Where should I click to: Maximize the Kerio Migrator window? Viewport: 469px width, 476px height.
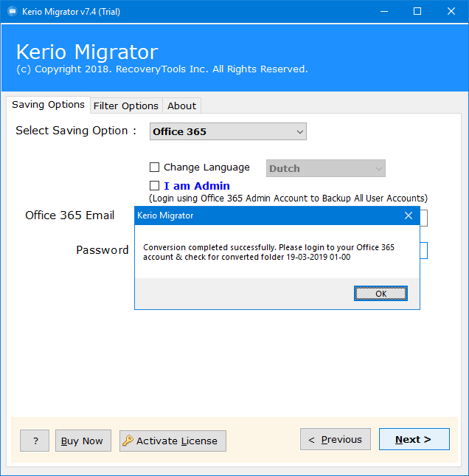(417, 12)
